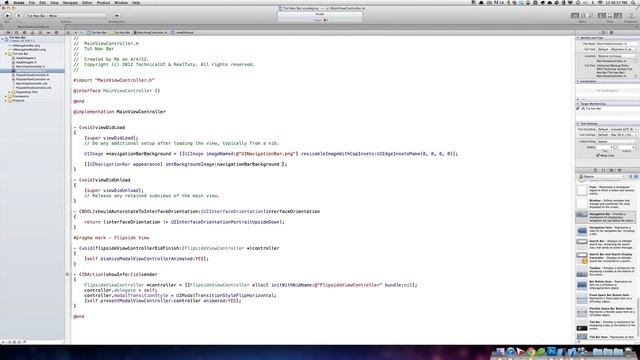Open the Indent Using dropdown

pos(617,142)
